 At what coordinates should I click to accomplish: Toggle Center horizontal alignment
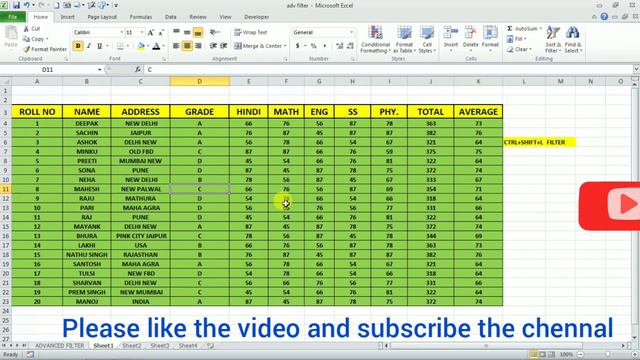(187, 46)
